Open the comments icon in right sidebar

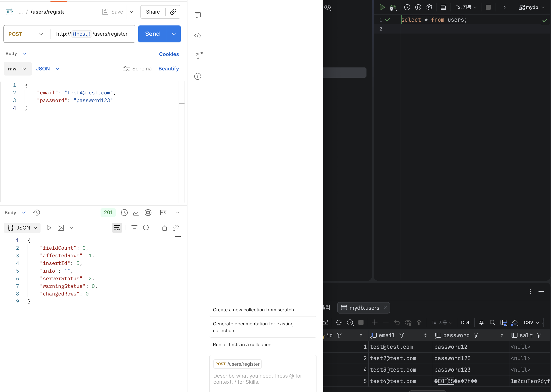[x=197, y=15]
